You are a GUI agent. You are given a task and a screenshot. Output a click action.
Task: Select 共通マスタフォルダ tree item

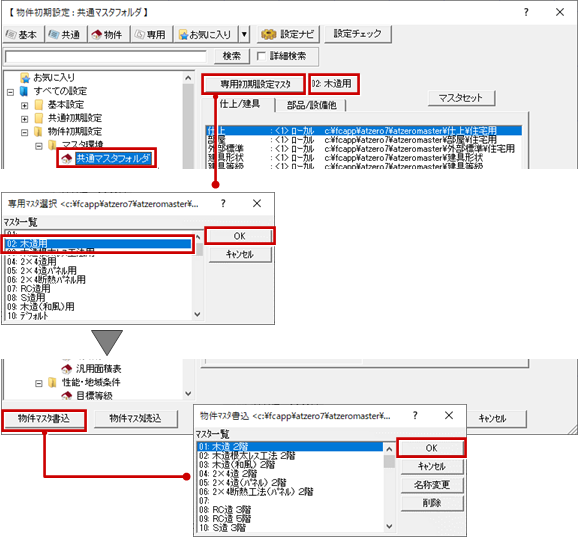click(x=113, y=159)
